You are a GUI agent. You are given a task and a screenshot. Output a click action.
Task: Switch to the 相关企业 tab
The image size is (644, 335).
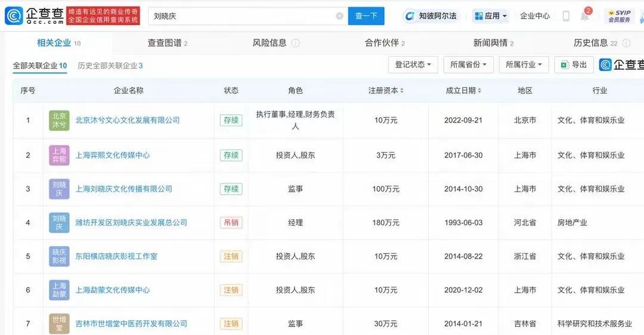point(58,43)
